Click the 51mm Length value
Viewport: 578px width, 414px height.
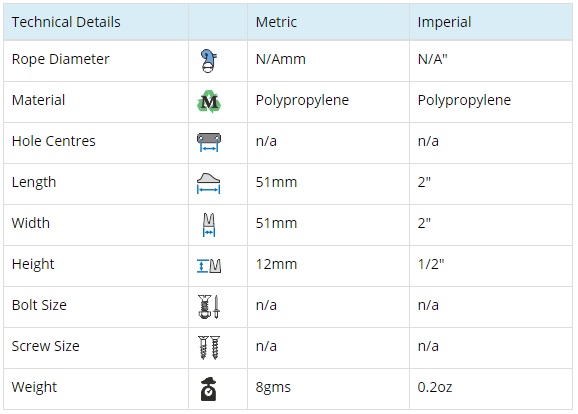[x=276, y=182]
